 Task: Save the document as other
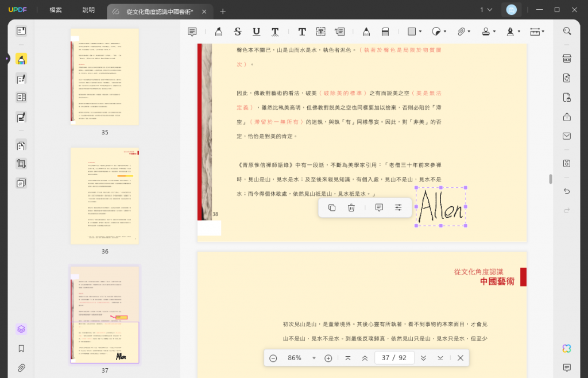pyautogui.click(x=567, y=164)
